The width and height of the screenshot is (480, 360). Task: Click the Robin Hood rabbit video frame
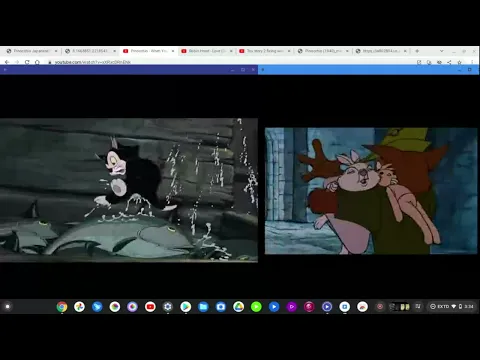(x=371, y=191)
